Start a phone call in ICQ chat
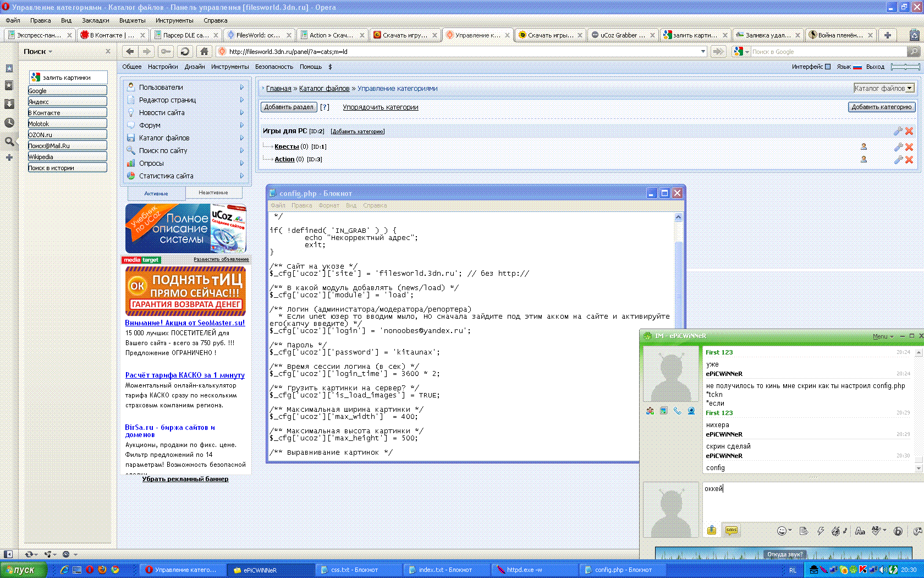 tap(678, 411)
